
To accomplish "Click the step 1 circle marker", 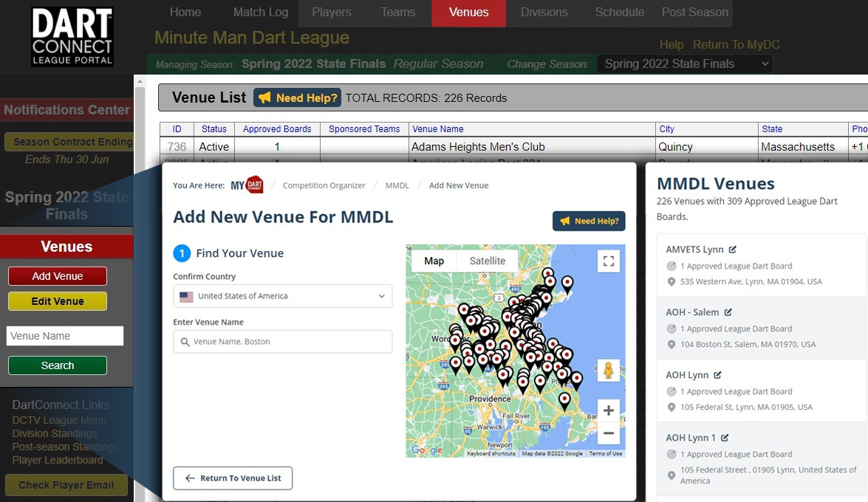I will [182, 253].
